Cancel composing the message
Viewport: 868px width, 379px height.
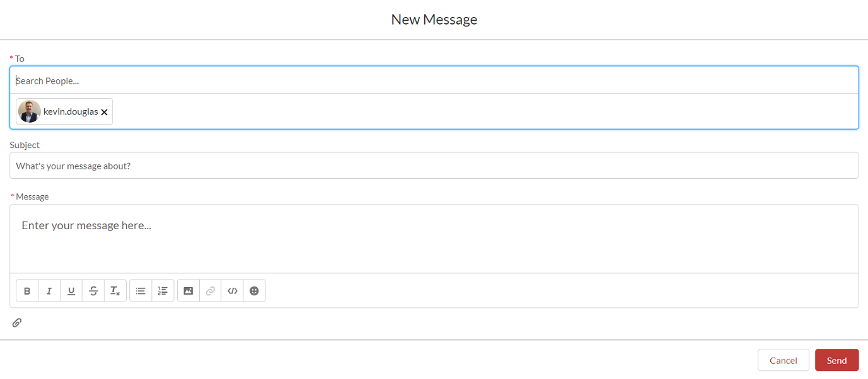pyautogui.click(x=783, y=359)
